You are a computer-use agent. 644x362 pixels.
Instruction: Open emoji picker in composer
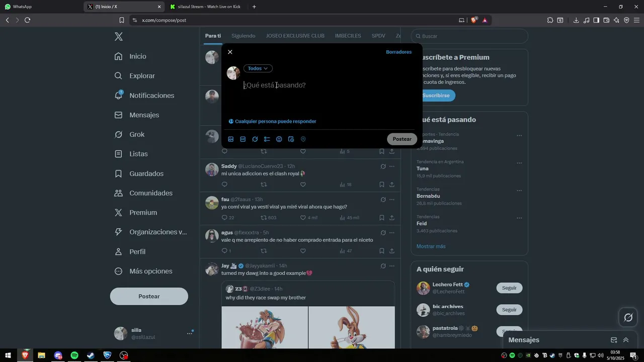279,139
